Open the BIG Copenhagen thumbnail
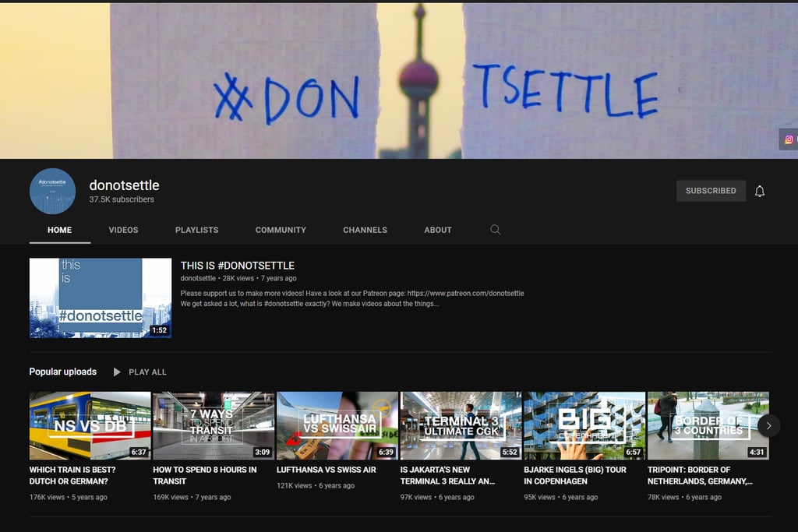Image resolution: width=798 pixels, height=532 pixels. tap(584, 426)
